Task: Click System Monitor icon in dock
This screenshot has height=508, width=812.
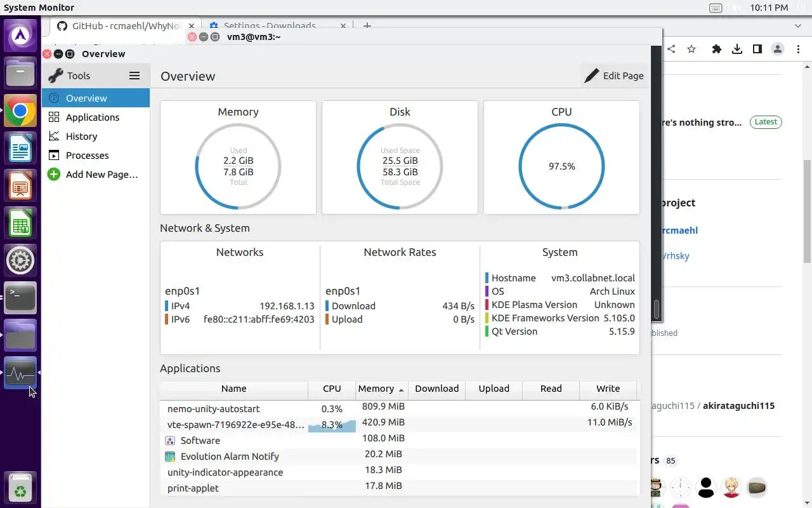Action: (x=20, y=373)
